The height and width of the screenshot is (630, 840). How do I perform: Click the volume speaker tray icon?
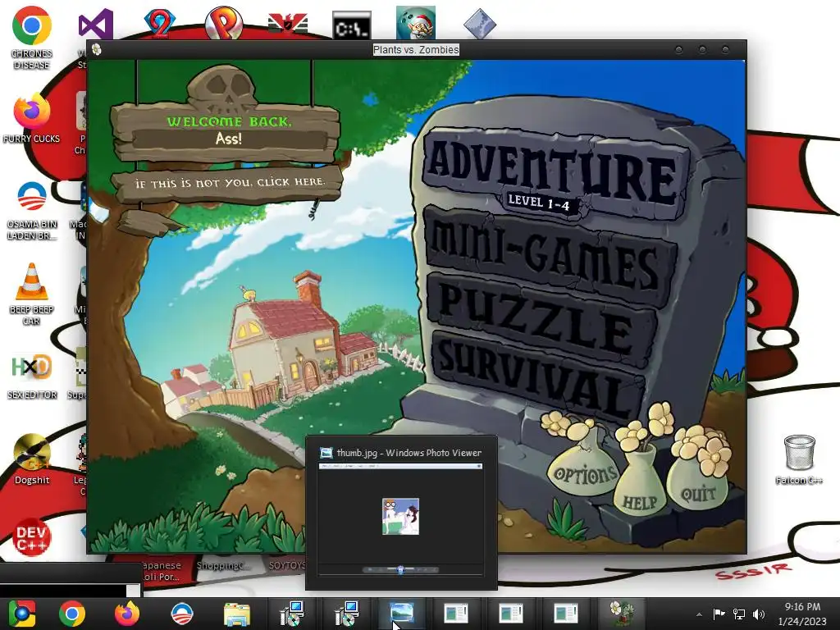click(759, 614)
